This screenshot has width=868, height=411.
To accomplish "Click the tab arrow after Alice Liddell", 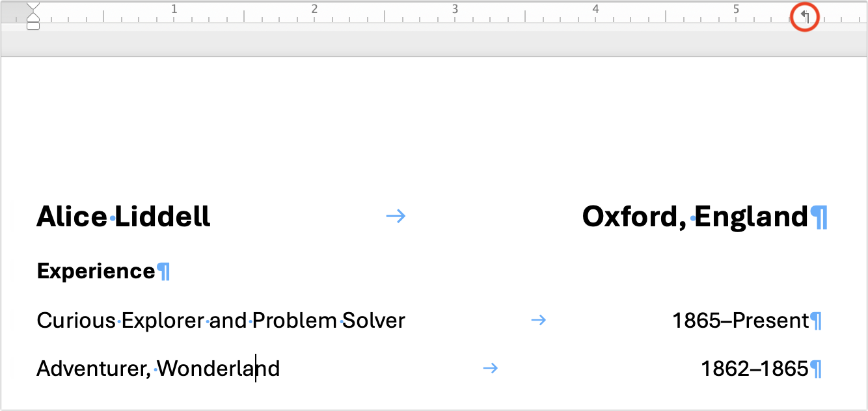I will coord(395,217).
